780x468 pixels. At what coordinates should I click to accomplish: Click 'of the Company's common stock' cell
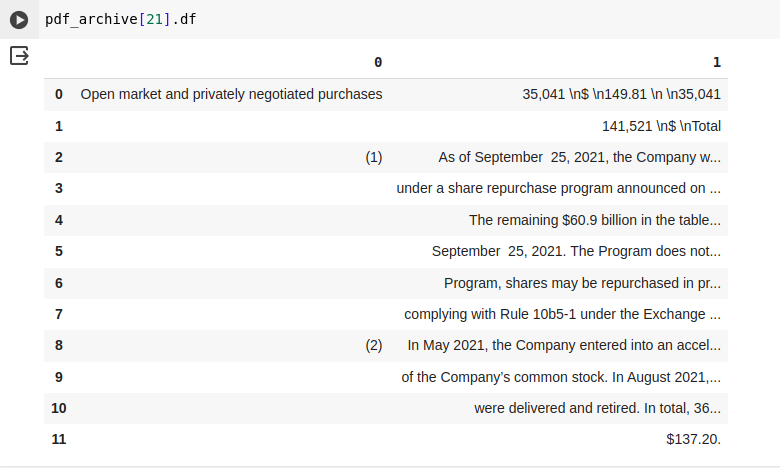pos(560,377)
